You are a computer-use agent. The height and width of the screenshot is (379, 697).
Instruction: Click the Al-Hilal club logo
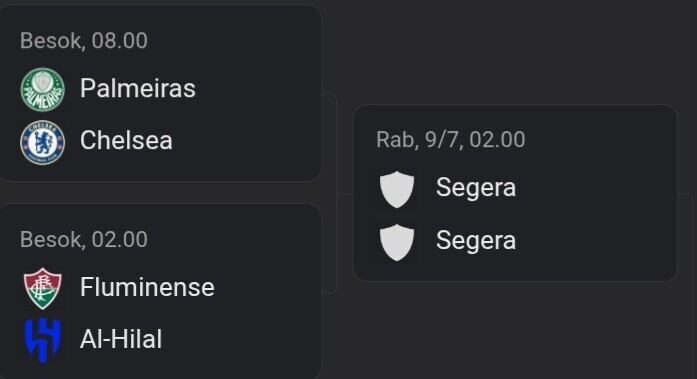click(x=43, y=340)
